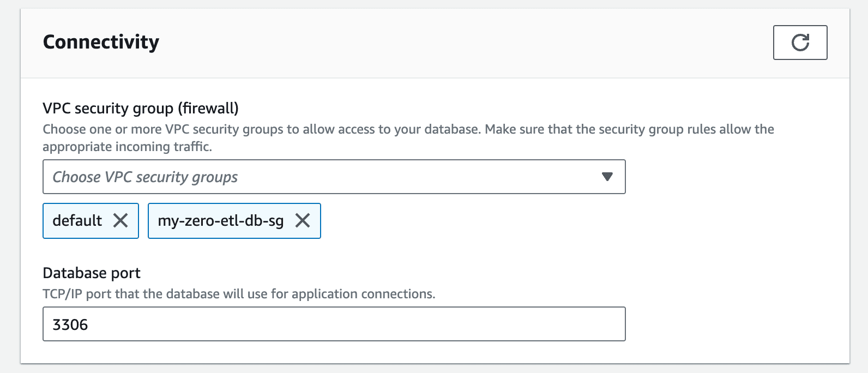Click the refresh icon in Connectivity header
This screenshot has width=868, height=373.
tap(800, 43)
